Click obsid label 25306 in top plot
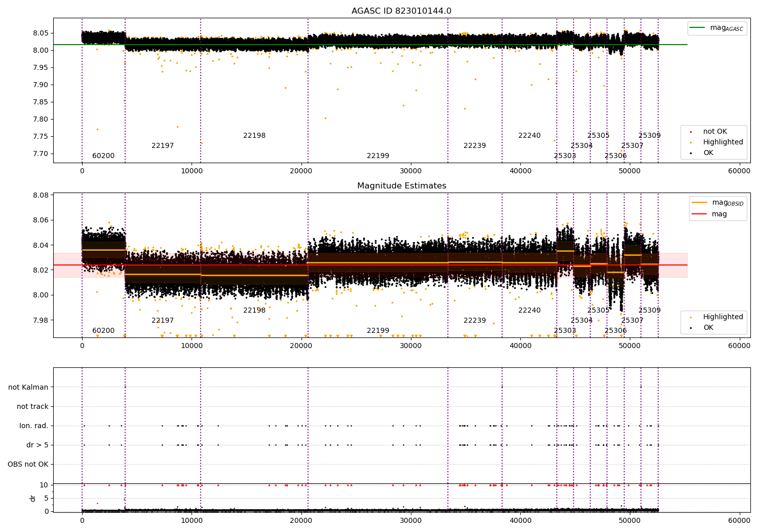Screen dimensions: 760x532 tap(616, 156)
